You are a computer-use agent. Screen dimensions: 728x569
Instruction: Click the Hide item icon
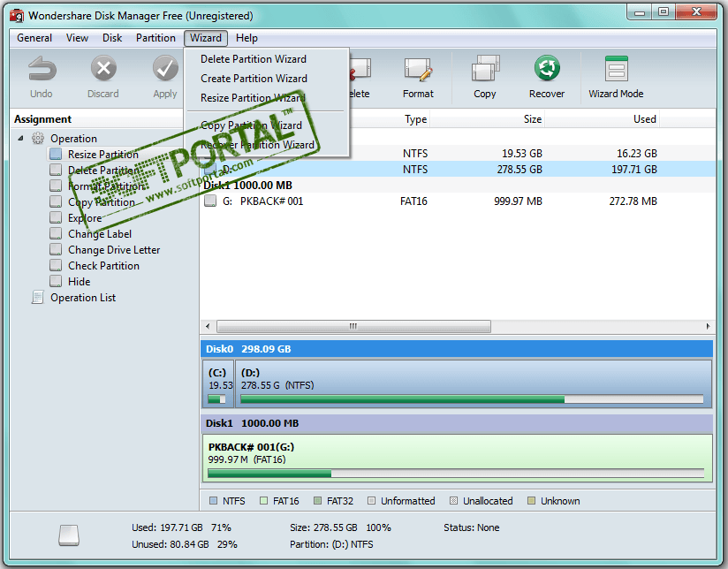click(56, 281)
